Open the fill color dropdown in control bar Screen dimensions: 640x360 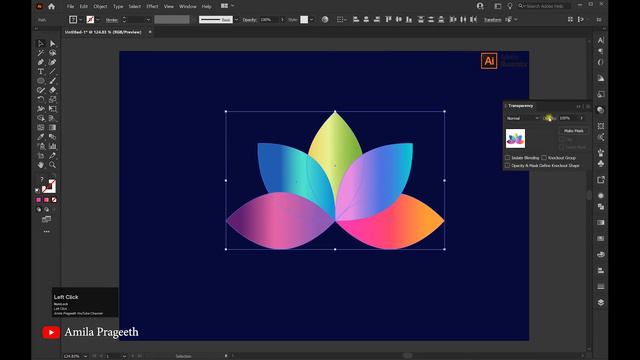click(x=80, y=20)
